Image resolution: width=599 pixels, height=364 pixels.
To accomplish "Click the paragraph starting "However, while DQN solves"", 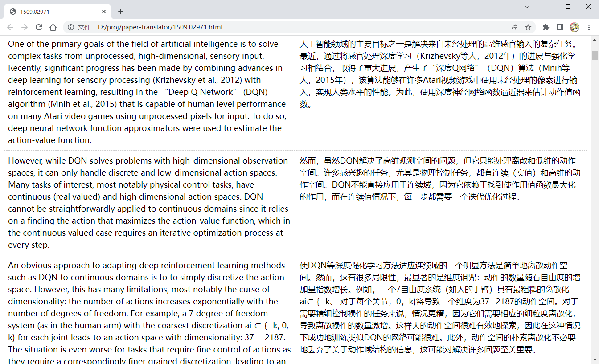I will pyautogui.click(x=149, y=203).
